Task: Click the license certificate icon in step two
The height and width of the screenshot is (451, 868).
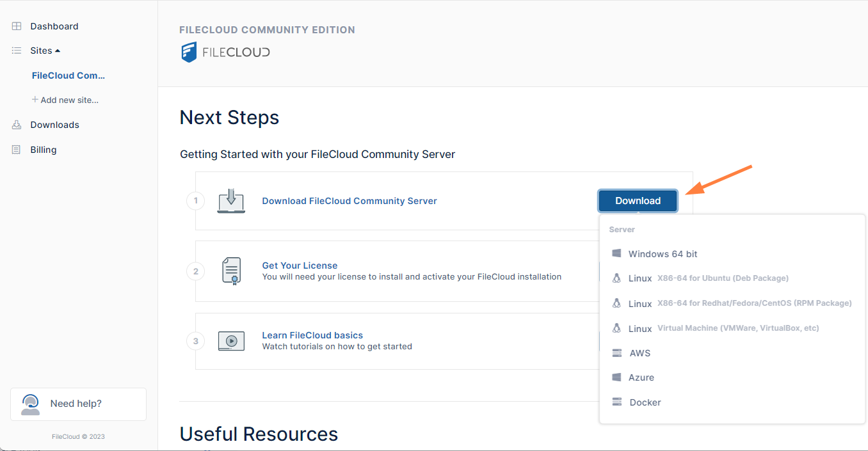Action: coord(230,271)
